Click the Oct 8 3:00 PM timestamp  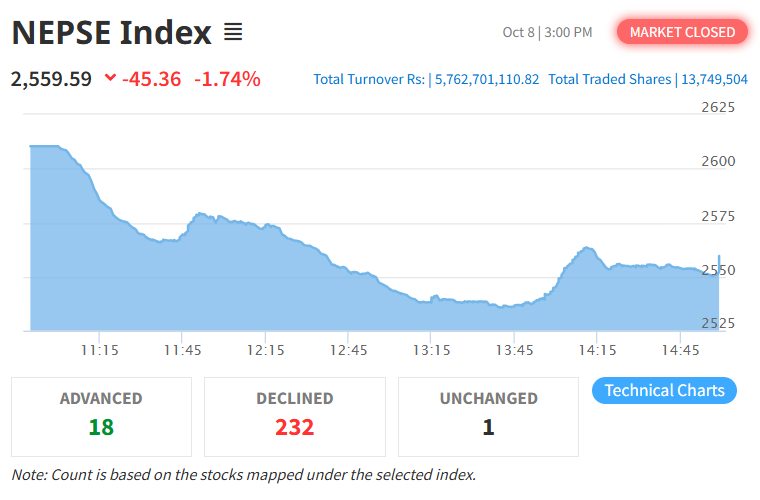(547, 32)
